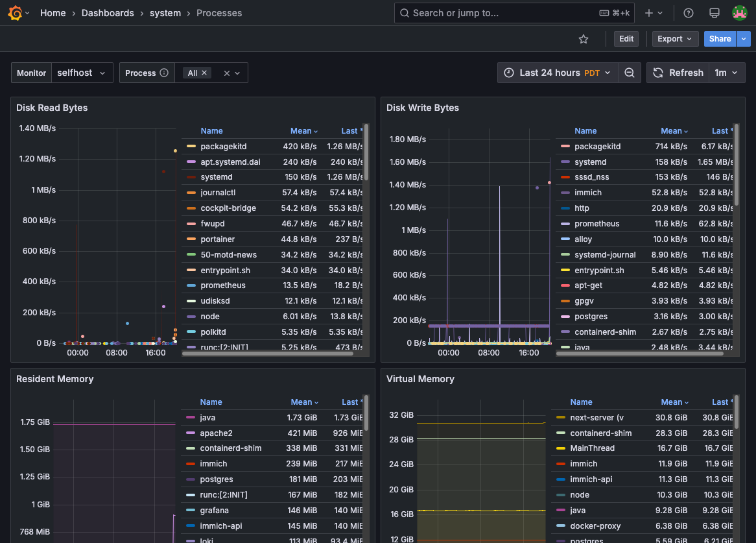Expand the Share options arrow
This screenshot has width=756, height=543.
click(x=744, y=39)
